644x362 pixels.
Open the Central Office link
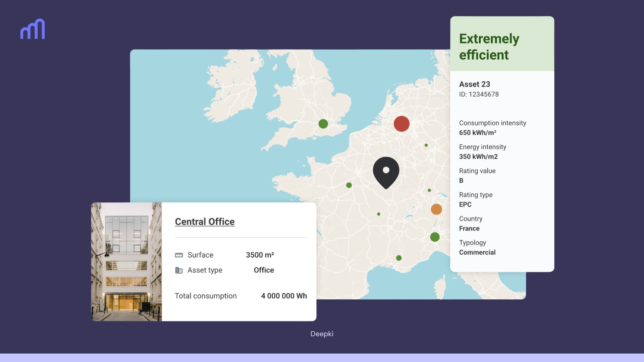(x=205, y=222)
